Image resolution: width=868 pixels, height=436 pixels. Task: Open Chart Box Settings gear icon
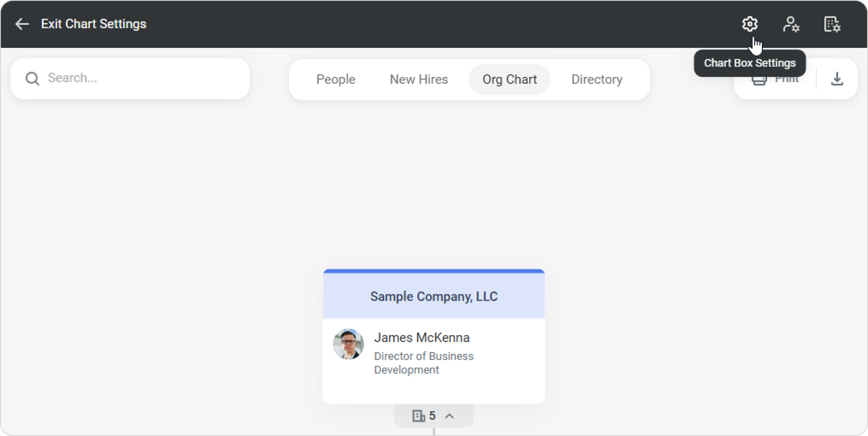(x=750, y=24)
